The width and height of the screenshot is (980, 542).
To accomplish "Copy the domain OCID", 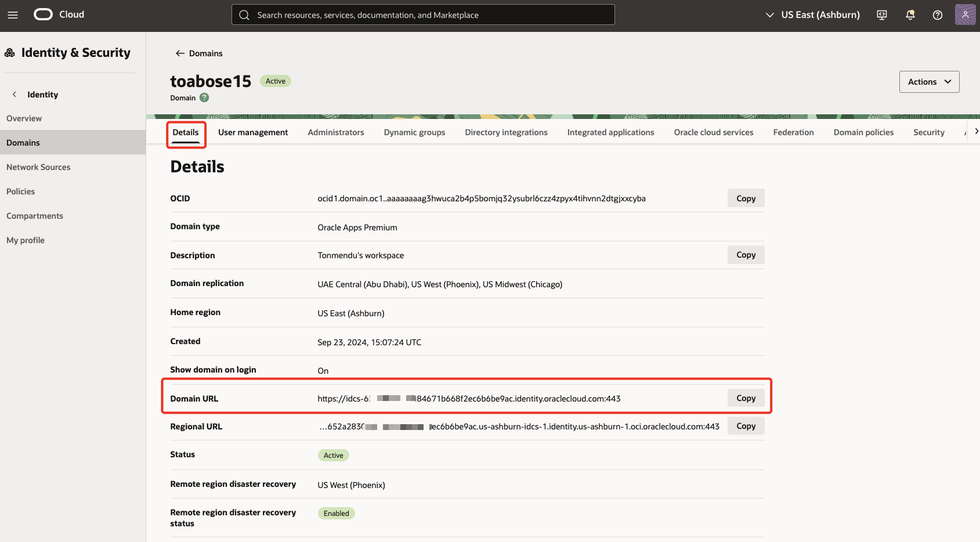I will click(x=746, y=197).
